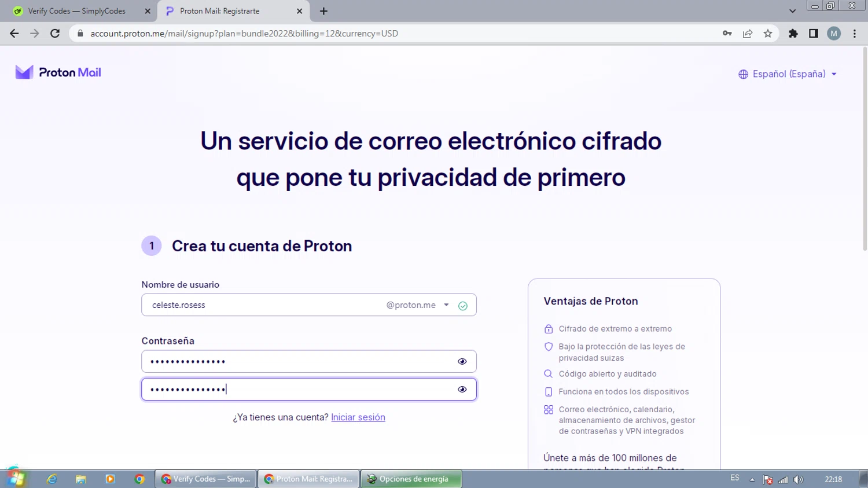Image resolution: width=868 pixels, height=488 pixels.
Task: Click the Proton Mail logo
Action: click(x=58, y=72)
